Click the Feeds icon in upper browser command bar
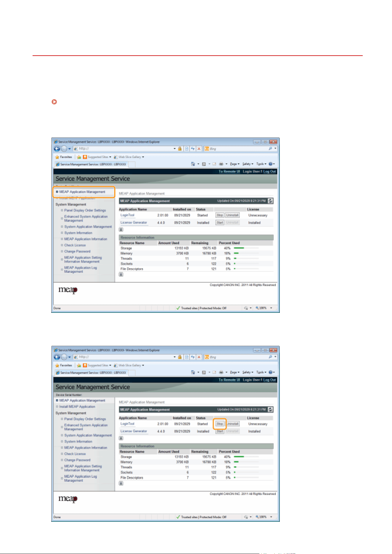The height and width of the screenshot is (554, 392). [204, 164]
